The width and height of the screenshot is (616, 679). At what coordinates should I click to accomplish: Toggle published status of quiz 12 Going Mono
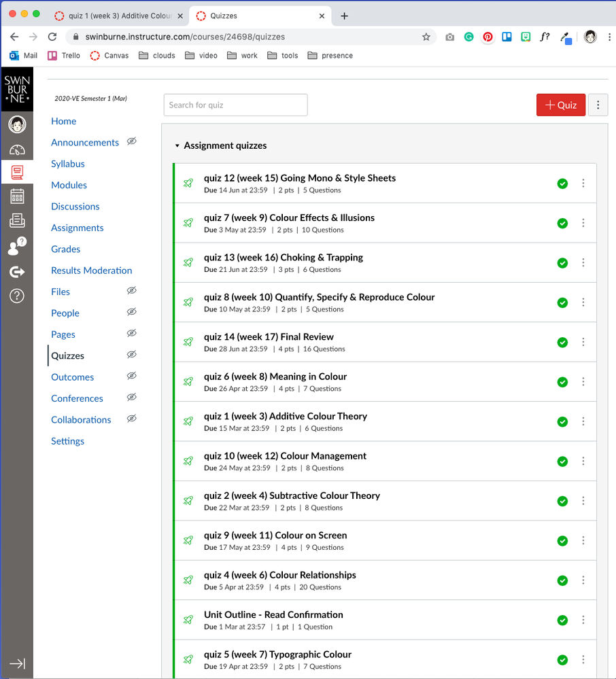[x=562, y=184]
